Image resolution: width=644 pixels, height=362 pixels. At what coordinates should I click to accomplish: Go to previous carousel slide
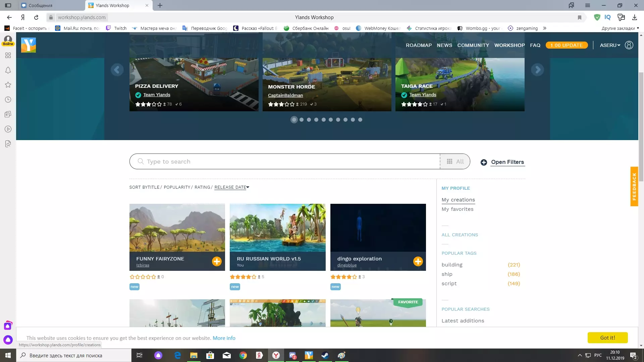(x=117, y=70)
